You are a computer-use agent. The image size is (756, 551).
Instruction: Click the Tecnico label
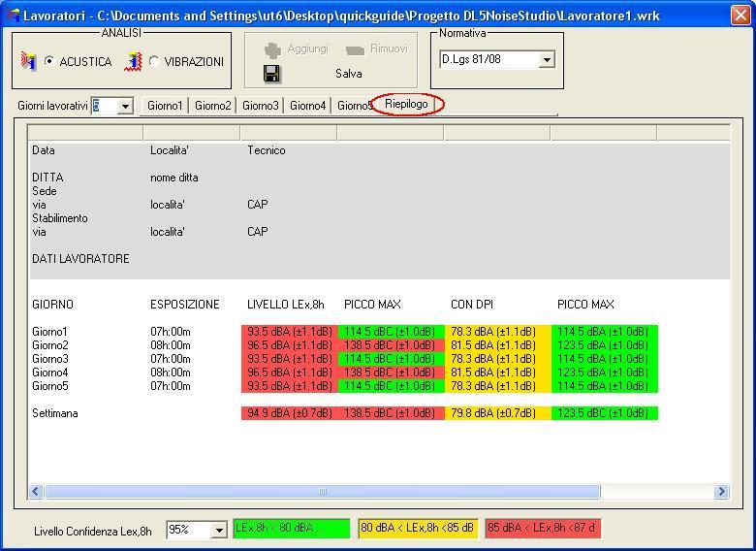pos(267,150)
